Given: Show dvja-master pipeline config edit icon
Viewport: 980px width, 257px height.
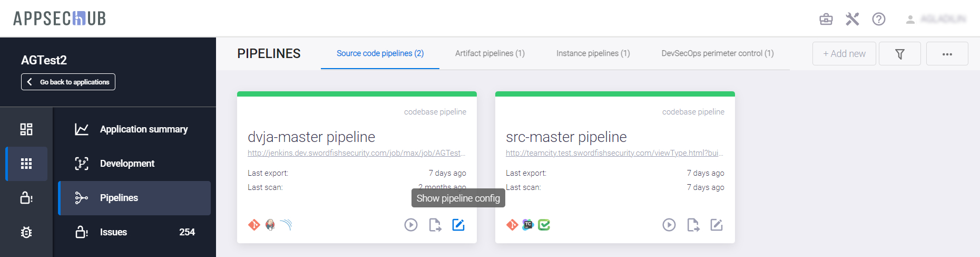Looking at the screenshot, I should (x=458, y=225).
